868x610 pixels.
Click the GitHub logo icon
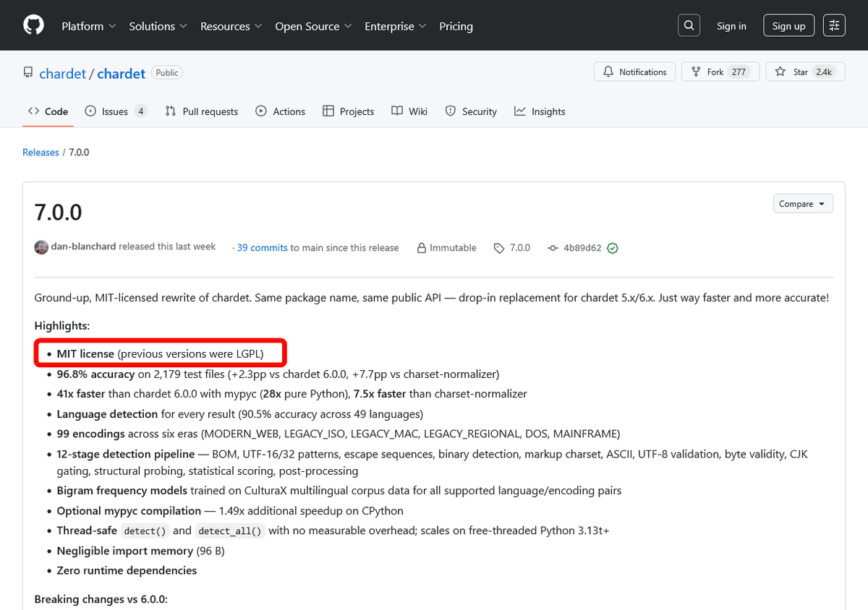(33, 25)
